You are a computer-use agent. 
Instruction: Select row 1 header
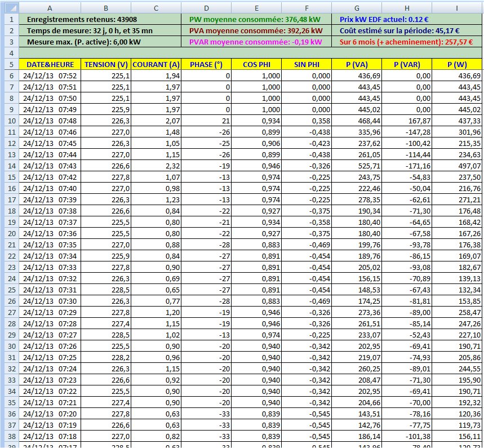pos(12,20)
